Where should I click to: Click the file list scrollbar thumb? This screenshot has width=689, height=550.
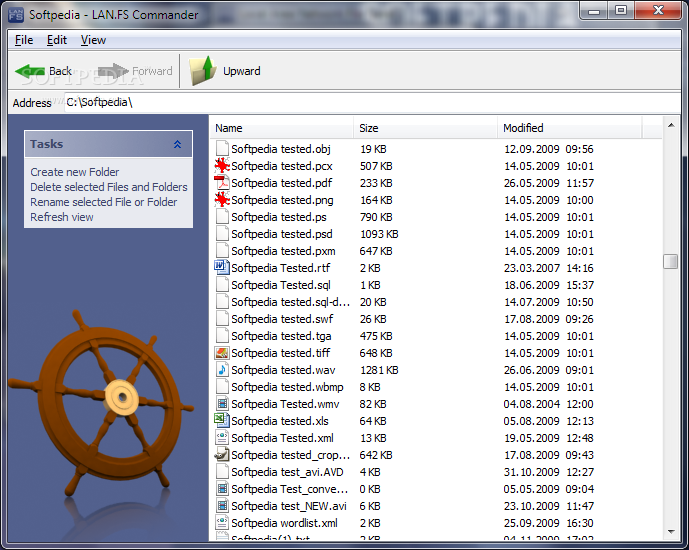pos(671,261)
